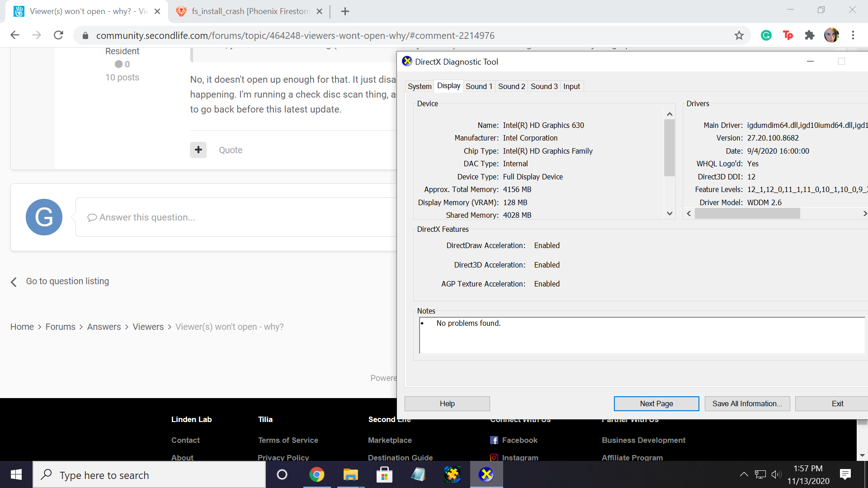Open a new browser tab
Screen dimensions: 868x488
click(345, 11)
